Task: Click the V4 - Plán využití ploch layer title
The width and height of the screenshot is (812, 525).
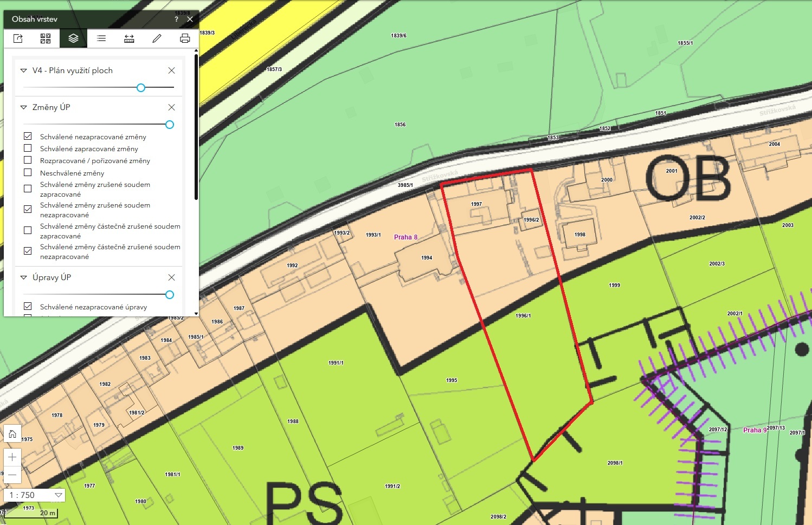Action: coord(73,70)
